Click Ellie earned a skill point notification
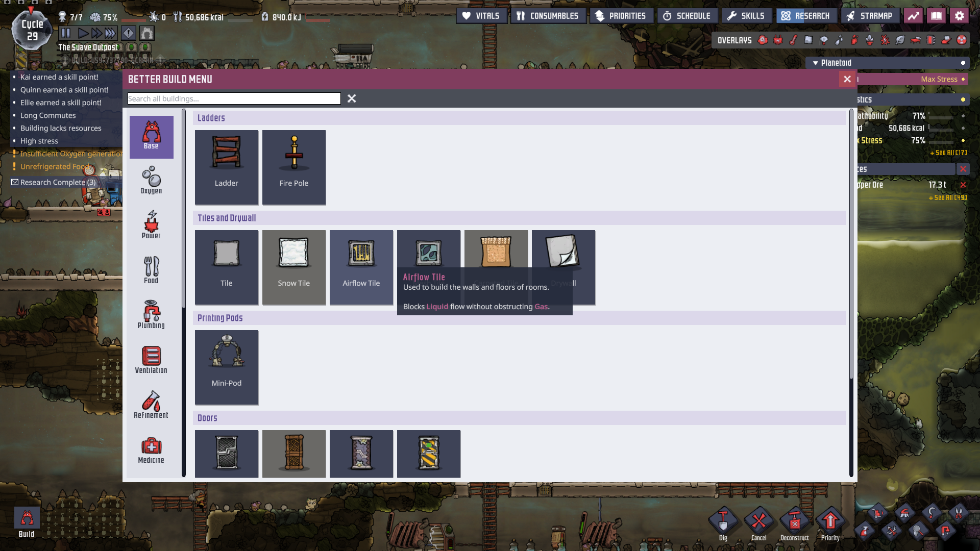980x551 pixels. [x=61, y=103]
